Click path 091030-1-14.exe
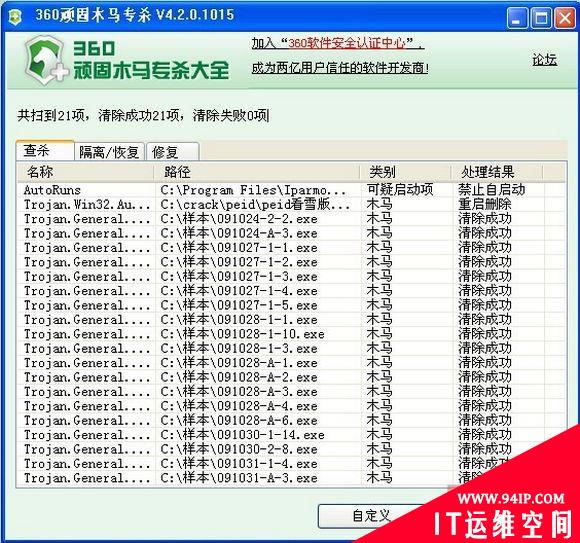 (x=243, y=435)
